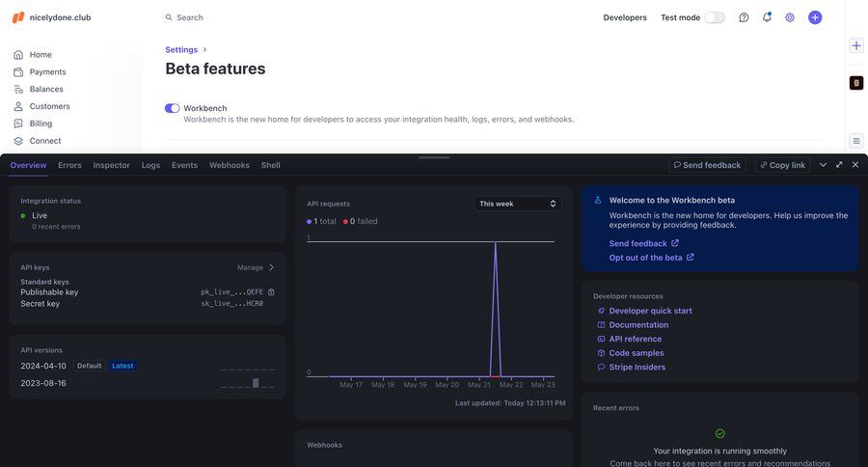Click the Balances icon
Image resolution: width=868 pixels, height=467 pixels.
(18, 89)
